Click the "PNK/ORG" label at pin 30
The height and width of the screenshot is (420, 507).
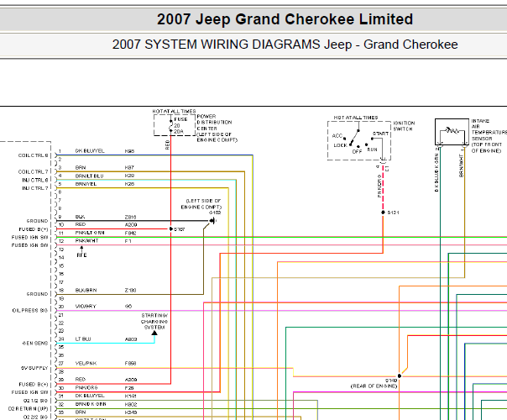pos(86,387)
